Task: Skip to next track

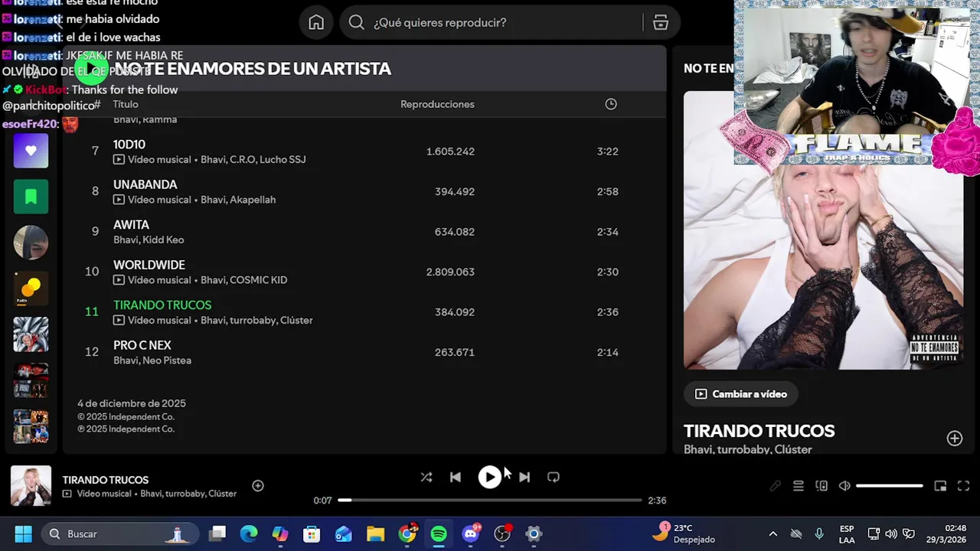Action: tap(524, 477)
